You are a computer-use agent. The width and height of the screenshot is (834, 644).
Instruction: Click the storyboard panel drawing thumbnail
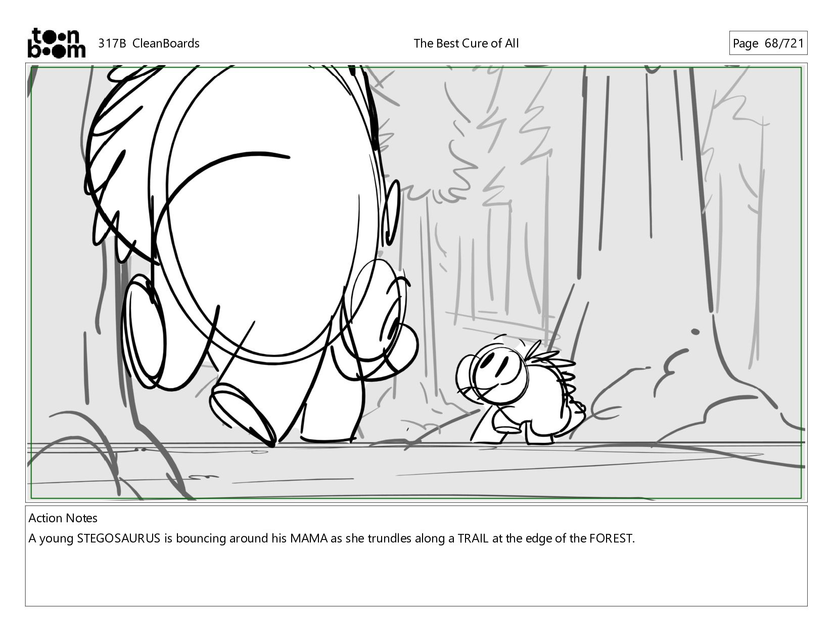pyautogui.click(x=416, y=283)
